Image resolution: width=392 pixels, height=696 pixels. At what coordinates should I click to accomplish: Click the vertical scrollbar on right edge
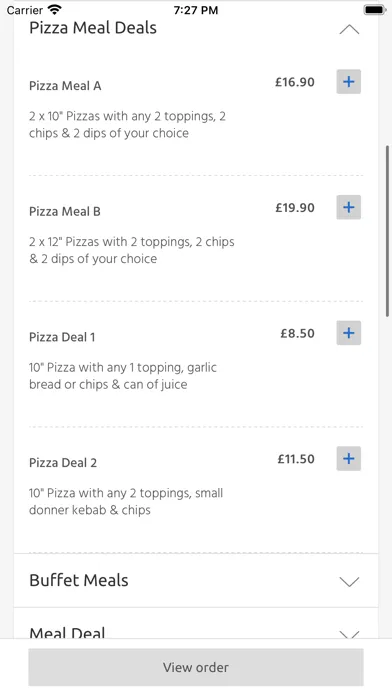tap(388, 231)
